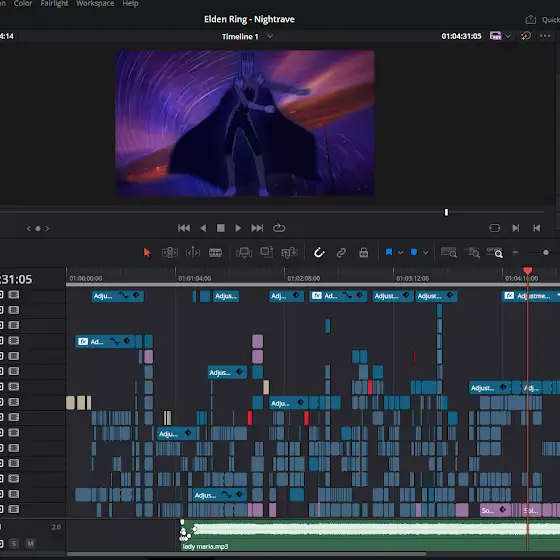The width and height of the screenshot is (560, 560).
Task: Add a blue marker at playhead
Action: coord(414,252)
